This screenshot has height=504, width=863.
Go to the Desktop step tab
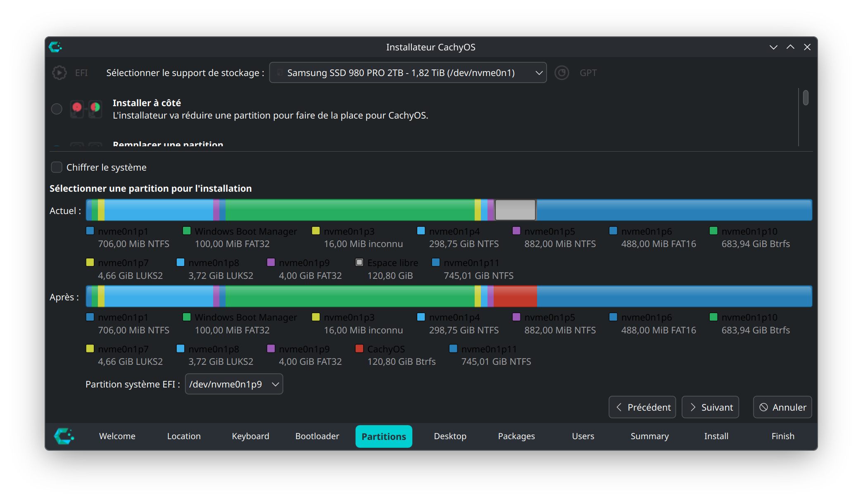click(450, 436)
